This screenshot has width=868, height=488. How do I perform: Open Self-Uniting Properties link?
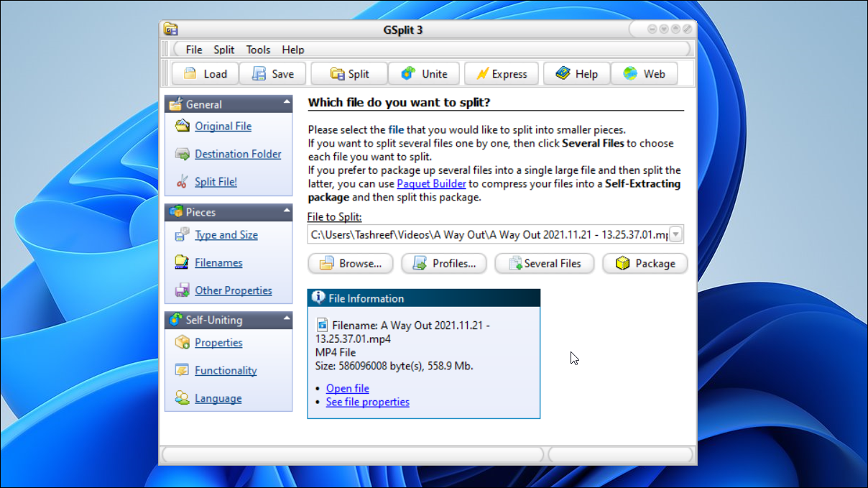[x=218, y=343]
